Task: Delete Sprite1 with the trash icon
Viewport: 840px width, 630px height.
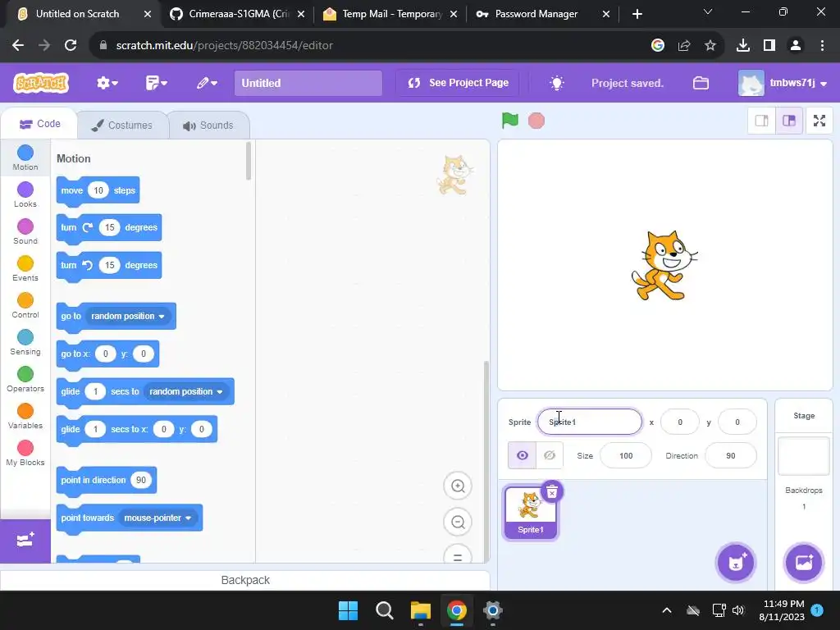Action: (552, 491)
